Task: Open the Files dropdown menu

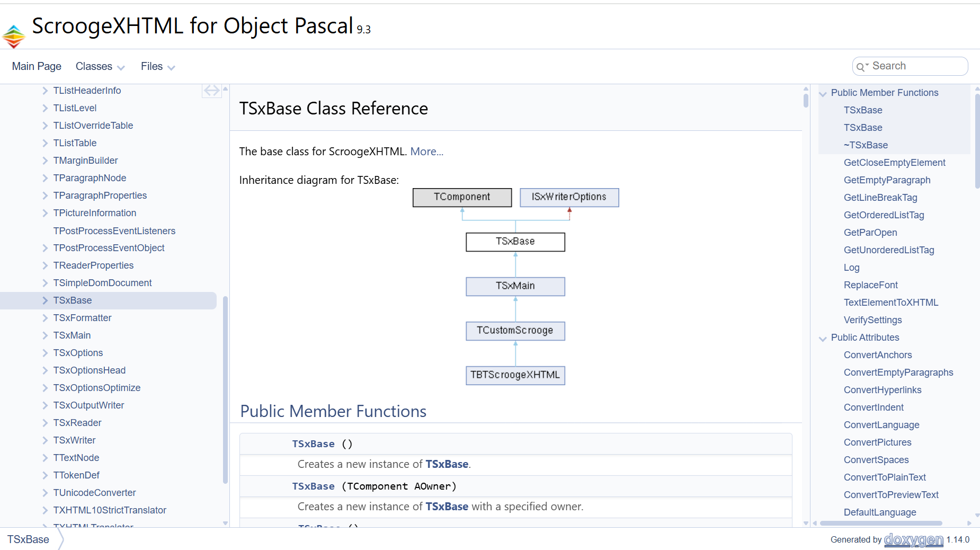Action: [x=157, y=67]
